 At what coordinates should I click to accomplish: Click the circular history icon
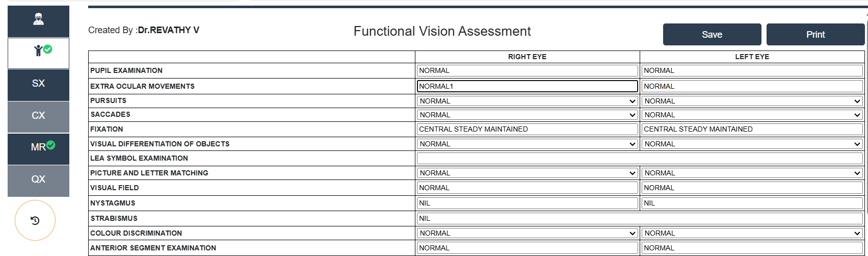[35, 220]
